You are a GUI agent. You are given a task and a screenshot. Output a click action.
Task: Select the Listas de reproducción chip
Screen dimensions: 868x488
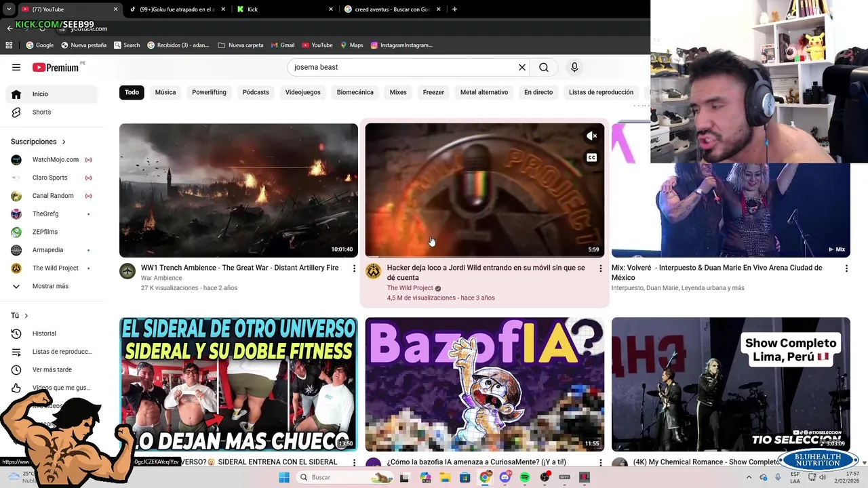(x=601, y=92)
